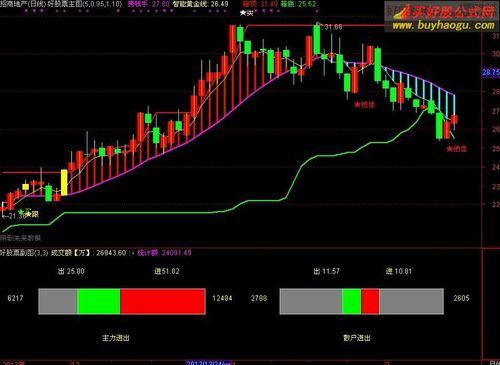Image resolution: width=500 pixels, height=365 pixels.
Task: Click the white ★卖 sell signal marker
Action: pyautogui.click(x=247, y=13)
